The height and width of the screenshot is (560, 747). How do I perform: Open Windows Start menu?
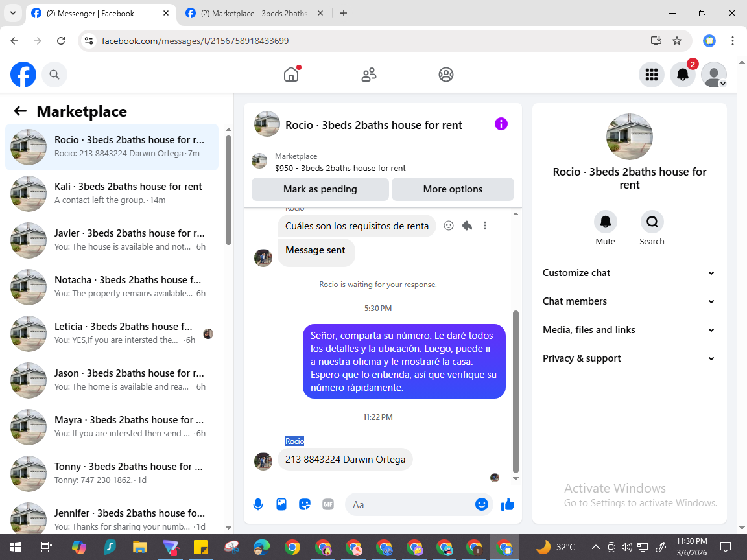(x=16, y=547)
